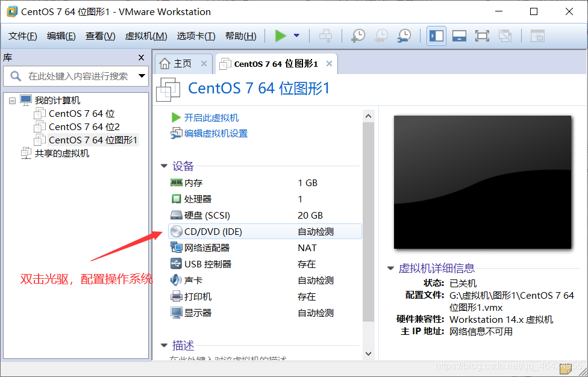Open the 帮助(H) menu
Image resolution: width=588 pixels, height=377 pixels.
tap(241, 36)
